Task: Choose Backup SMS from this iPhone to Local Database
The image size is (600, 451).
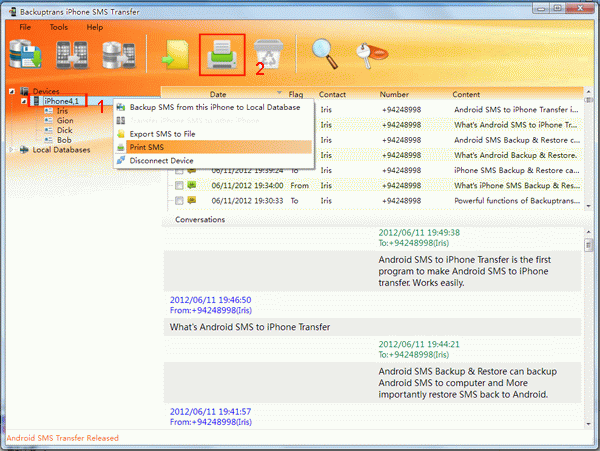Action: pyautogui.click(x=214, y=107)
